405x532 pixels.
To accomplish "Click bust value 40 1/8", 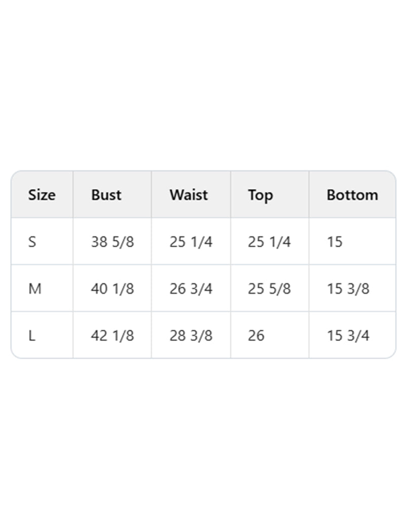I will 112,289.
